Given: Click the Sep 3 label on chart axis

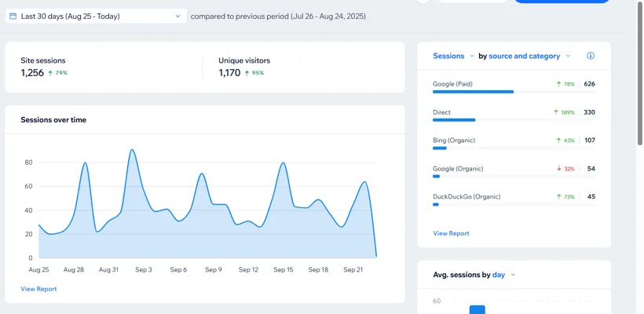Looking at the screenshot, I should tap(144, 270).
